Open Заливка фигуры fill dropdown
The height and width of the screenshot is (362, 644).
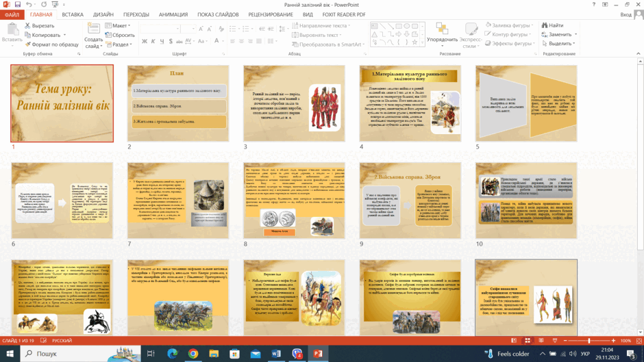[x=509, y=25]
